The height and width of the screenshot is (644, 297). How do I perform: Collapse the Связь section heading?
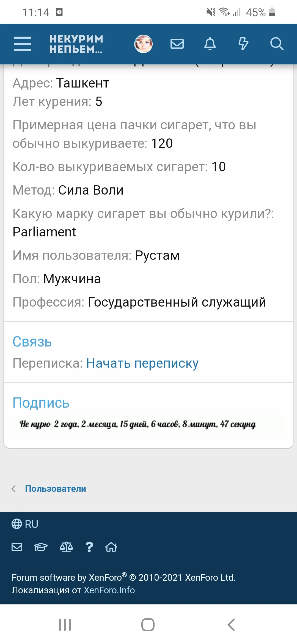pyautogui.click(x=32, y=342)
